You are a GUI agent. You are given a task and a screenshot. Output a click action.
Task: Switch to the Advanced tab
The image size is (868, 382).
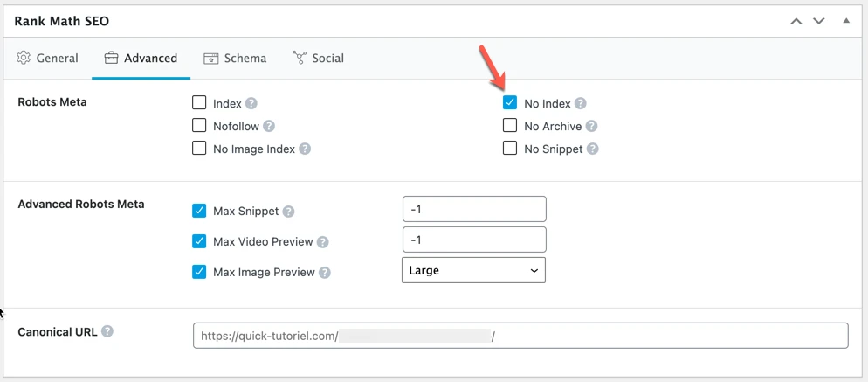point(141,59)
